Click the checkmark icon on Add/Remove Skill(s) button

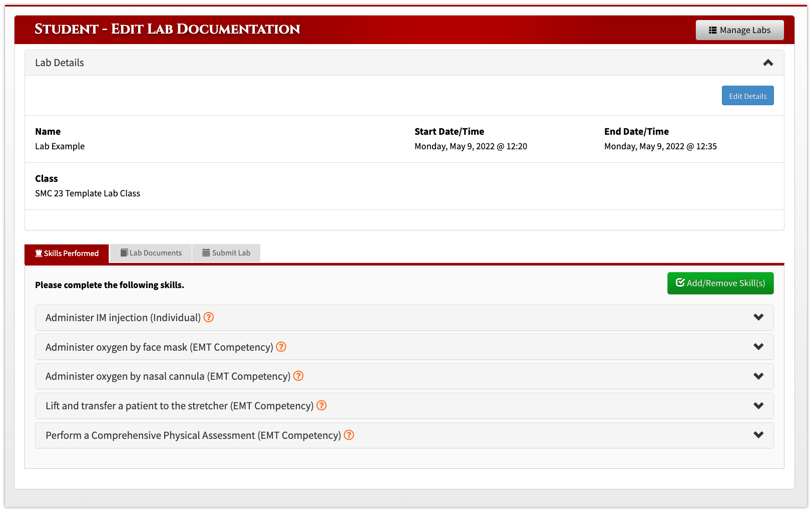point(680,283)
